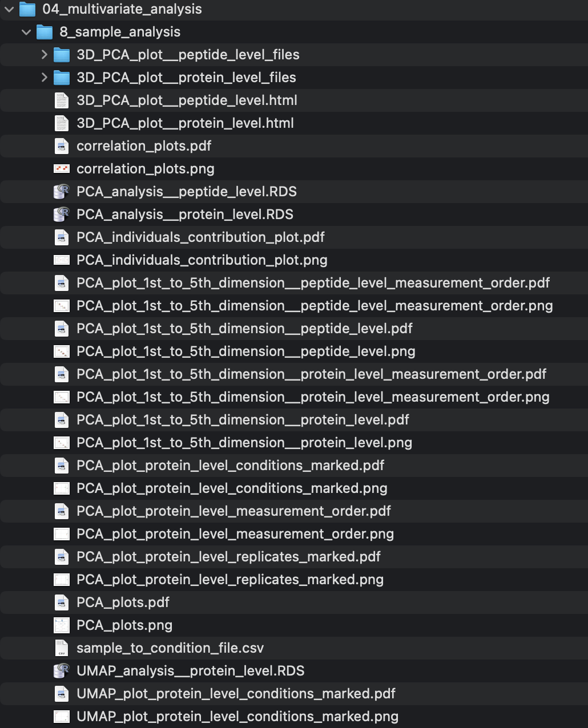Click PCA_plot_1st_to_5th_dimension__protein_level.png icon
Viewport: 588px width, 728px height.
[62, 443]
